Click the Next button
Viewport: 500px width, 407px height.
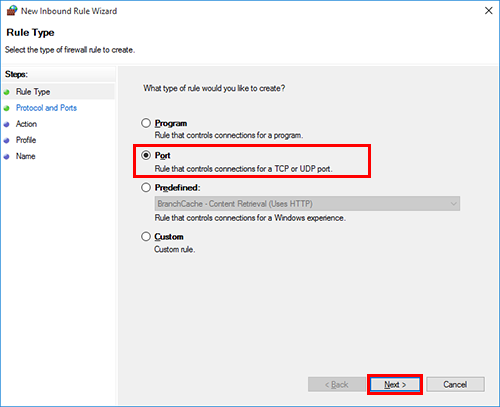pos(395,384)
